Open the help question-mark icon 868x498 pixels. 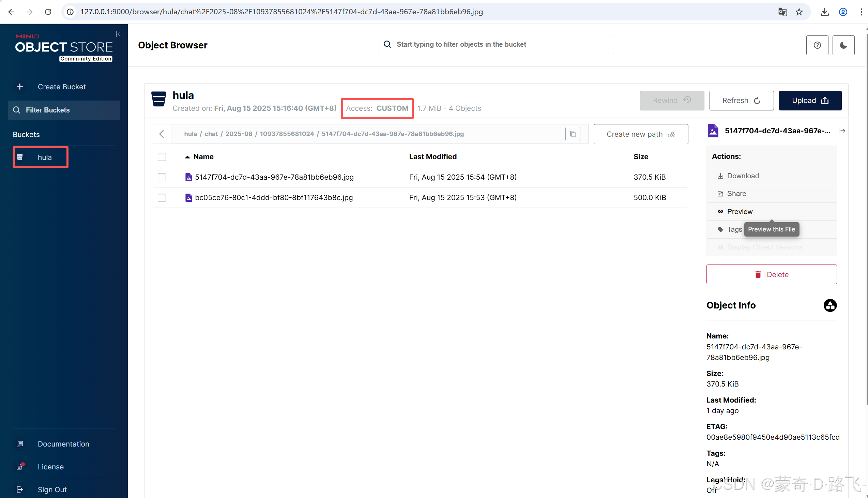click(817, 45)
